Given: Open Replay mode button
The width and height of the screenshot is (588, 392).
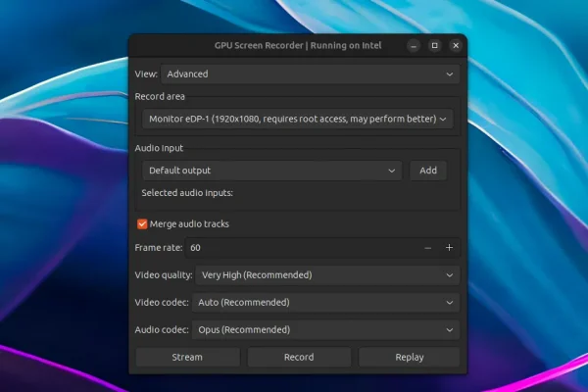Looking at the screenshot, I should pyautogui.click(x=409, y=357).
